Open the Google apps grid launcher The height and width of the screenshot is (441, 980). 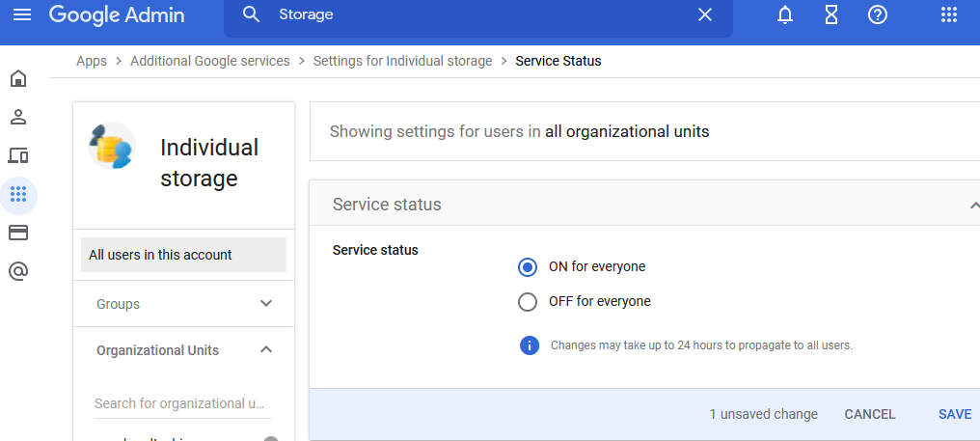pyautogui.click(x=949, y=14)
